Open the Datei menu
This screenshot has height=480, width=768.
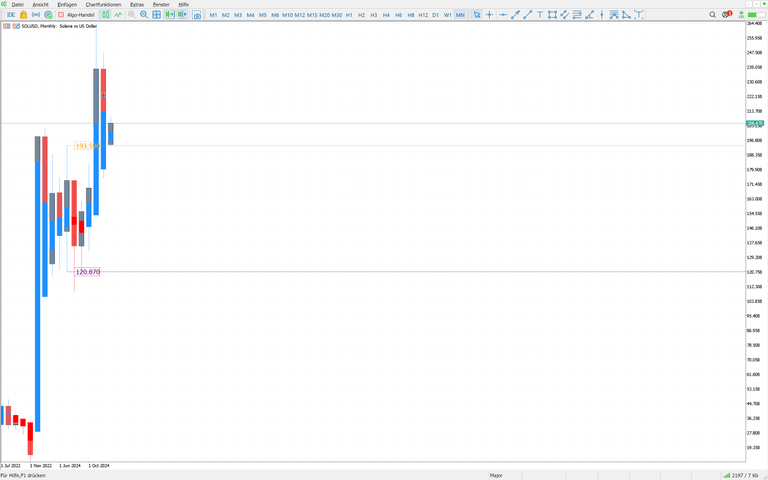18,4
